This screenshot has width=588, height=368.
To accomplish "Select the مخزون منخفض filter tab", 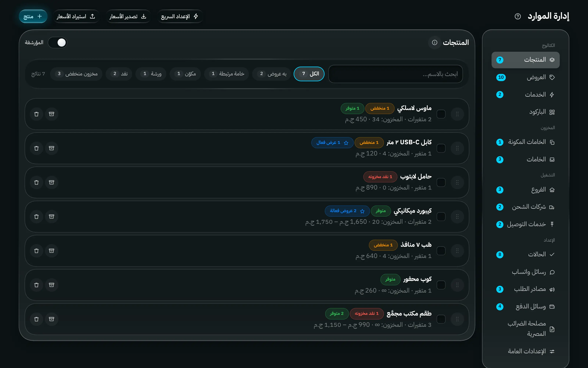I will [x=76, y=74].
